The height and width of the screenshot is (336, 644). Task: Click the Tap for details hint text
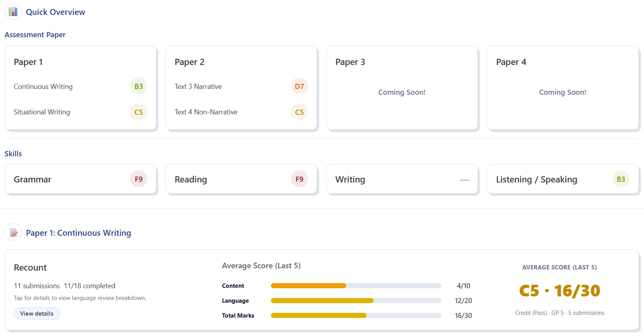pyautogui.click(x=80, y=298)
